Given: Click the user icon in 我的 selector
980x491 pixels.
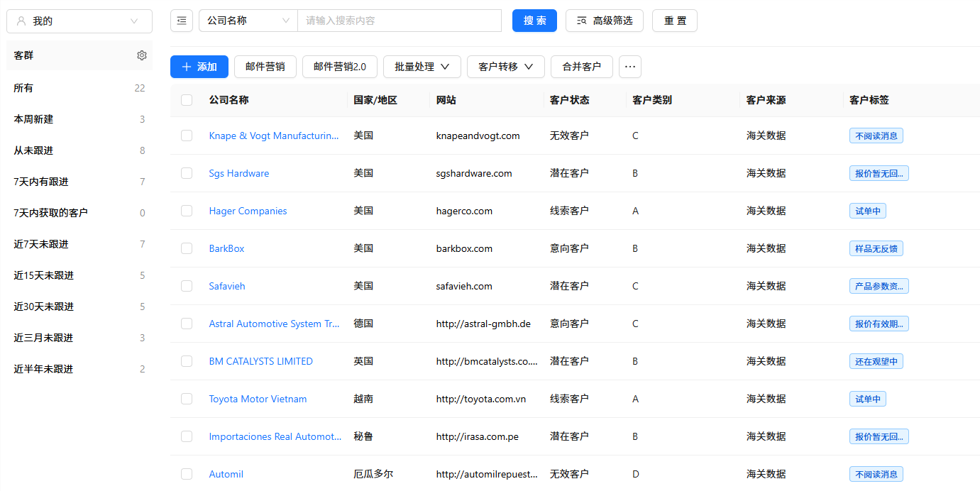Looking at the screenshot, I should (21, 21).
